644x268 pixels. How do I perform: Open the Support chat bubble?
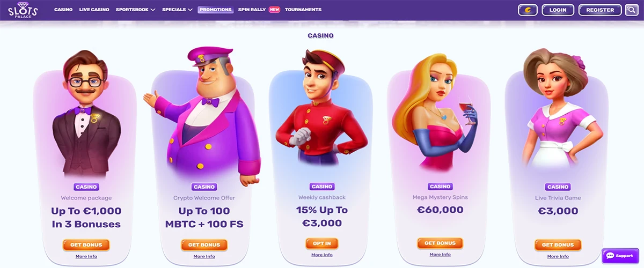point(620,256)
